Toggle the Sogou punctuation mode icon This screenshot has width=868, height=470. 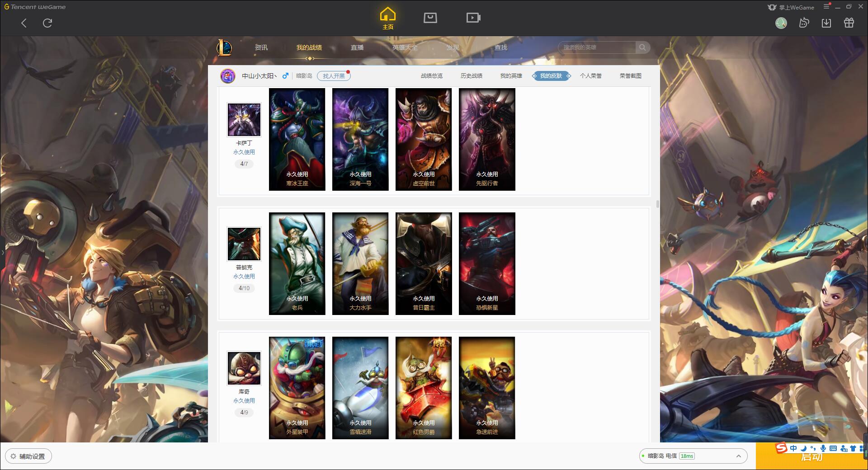813,448
